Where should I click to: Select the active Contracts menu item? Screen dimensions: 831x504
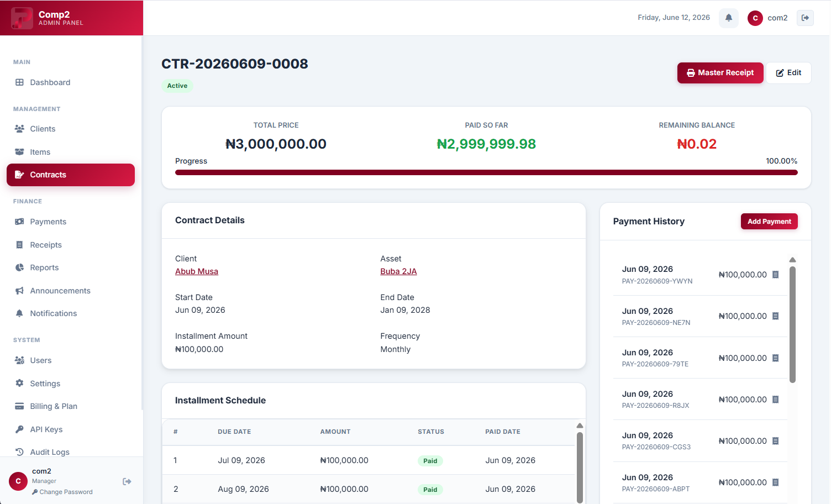tap(71, 175)
